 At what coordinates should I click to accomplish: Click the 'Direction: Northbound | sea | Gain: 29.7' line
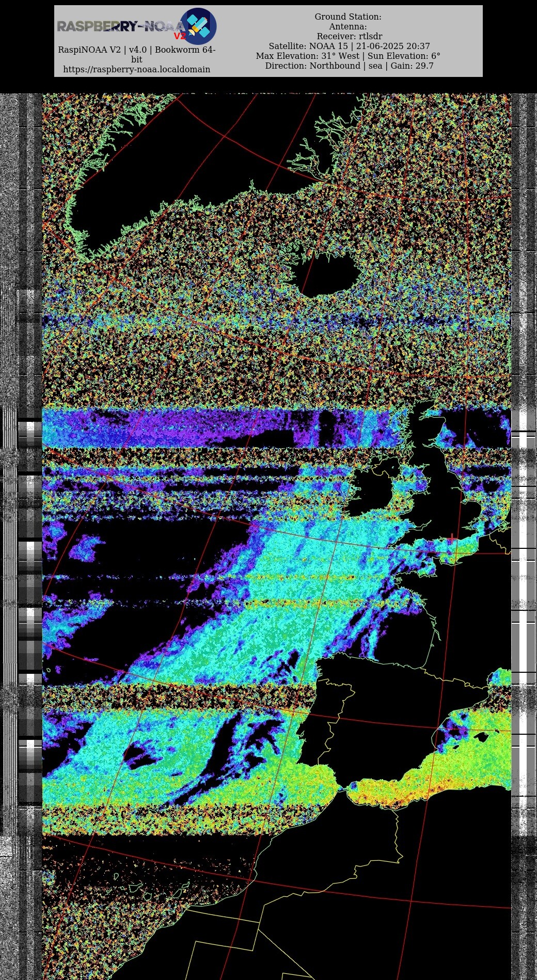tap(350, 66)
